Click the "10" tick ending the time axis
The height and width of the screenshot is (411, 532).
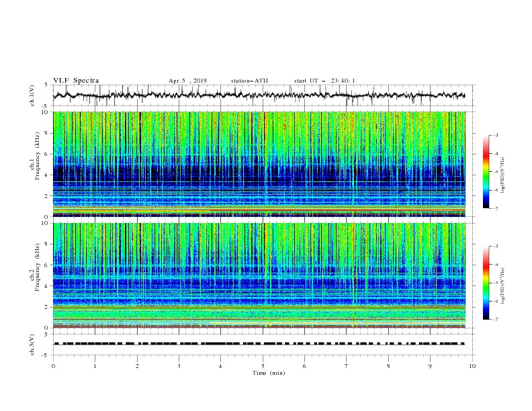(x=472, y=366)
